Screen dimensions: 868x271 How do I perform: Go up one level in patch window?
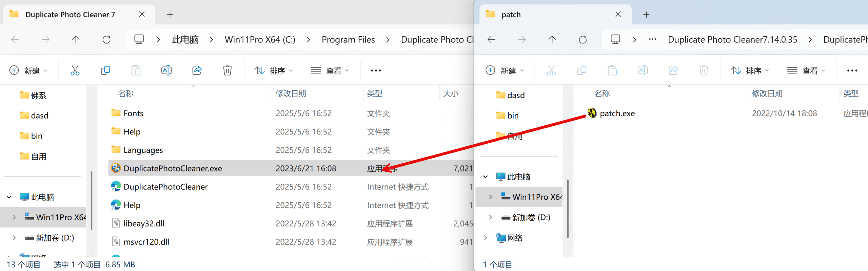pyautogui.click(x=552, y=40)
